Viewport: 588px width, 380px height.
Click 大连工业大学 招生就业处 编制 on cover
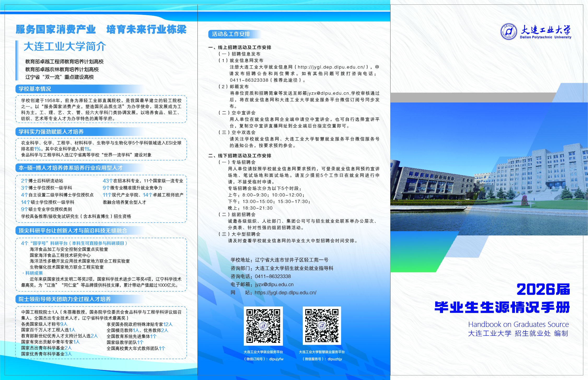[x=518, y=333]
